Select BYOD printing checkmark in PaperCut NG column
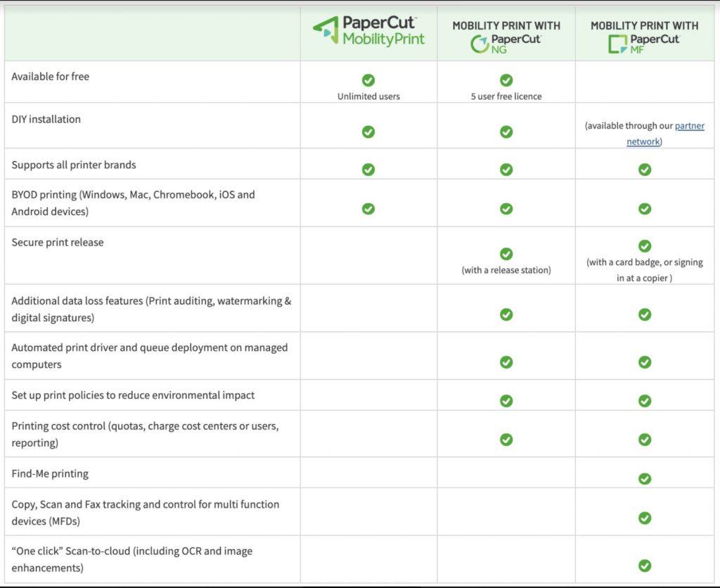The height and width of the screenshot is (588, 720). pos(506,209)
